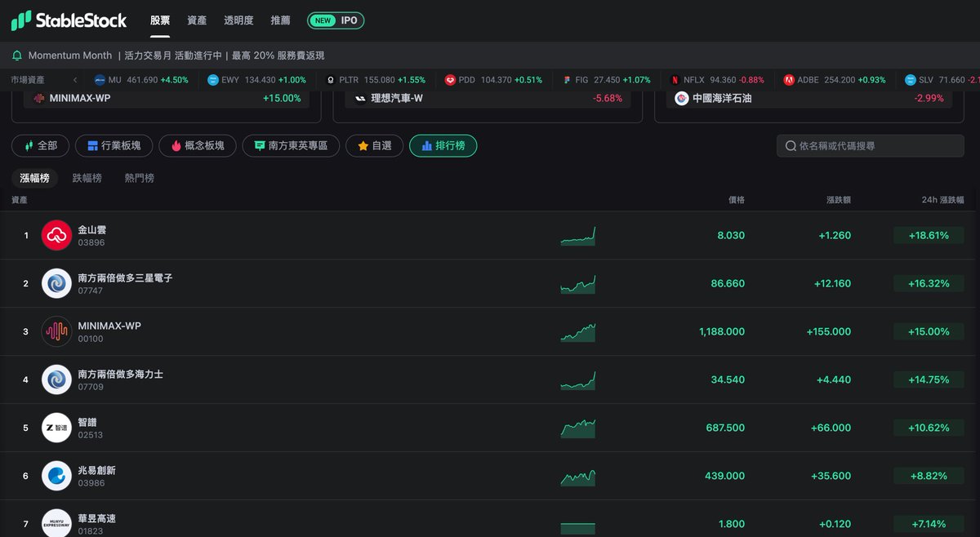View the 南方兩倍做多海力士 mini price chart

coord(577,379)
